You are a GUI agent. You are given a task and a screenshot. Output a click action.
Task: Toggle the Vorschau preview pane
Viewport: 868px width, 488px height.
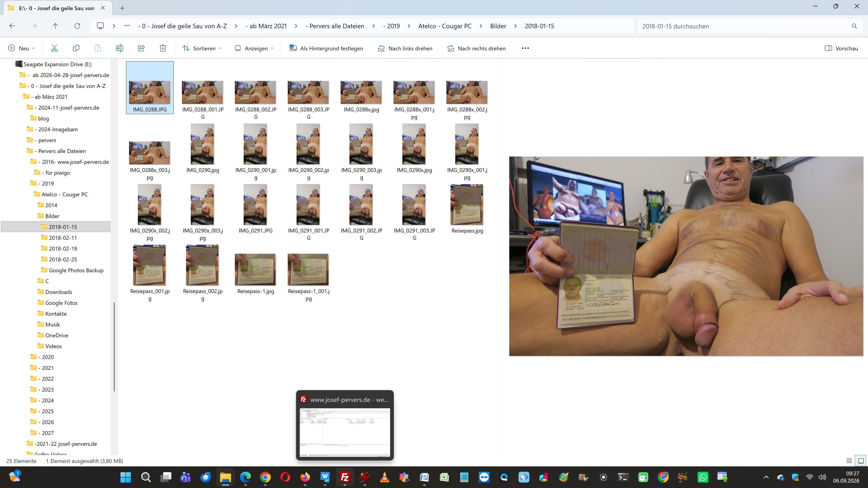(x=841, y=48)
